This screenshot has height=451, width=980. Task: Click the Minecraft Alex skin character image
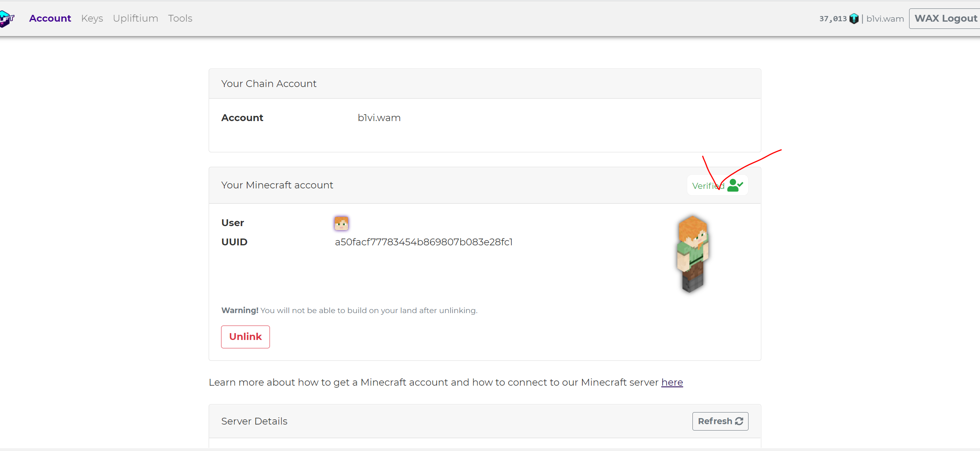[x=692, y=254]
